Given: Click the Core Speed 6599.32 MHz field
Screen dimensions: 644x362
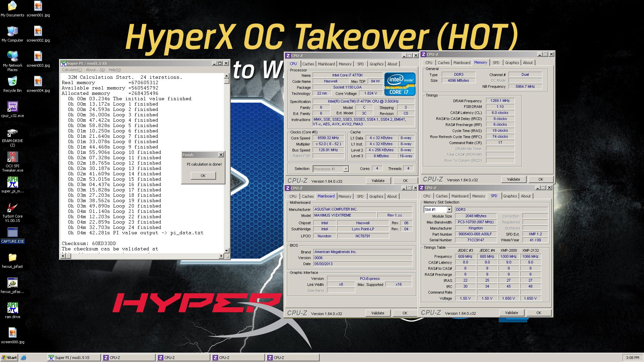Looking at the screenshot, I should [329, 138].
